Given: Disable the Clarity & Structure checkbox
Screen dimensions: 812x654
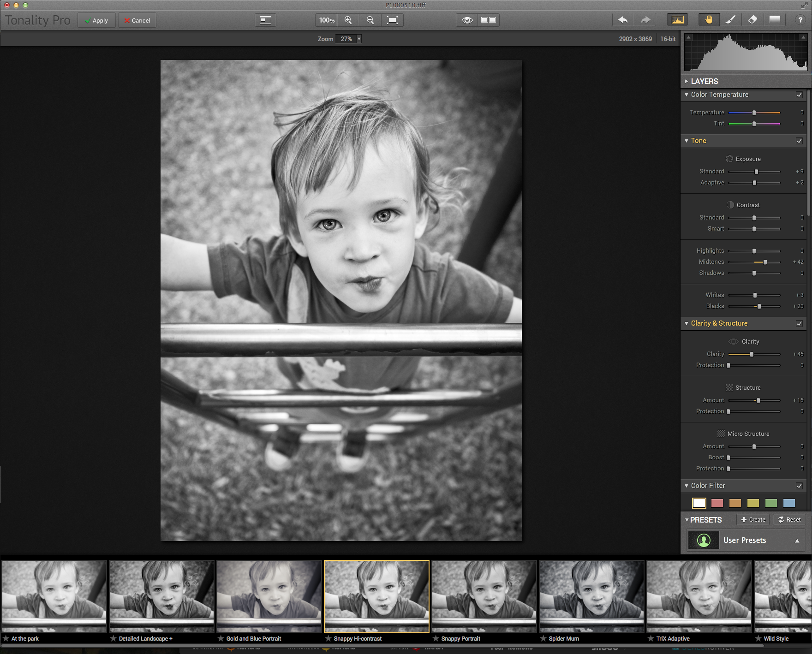Looking at the screenshot, I should coord(799,323).
